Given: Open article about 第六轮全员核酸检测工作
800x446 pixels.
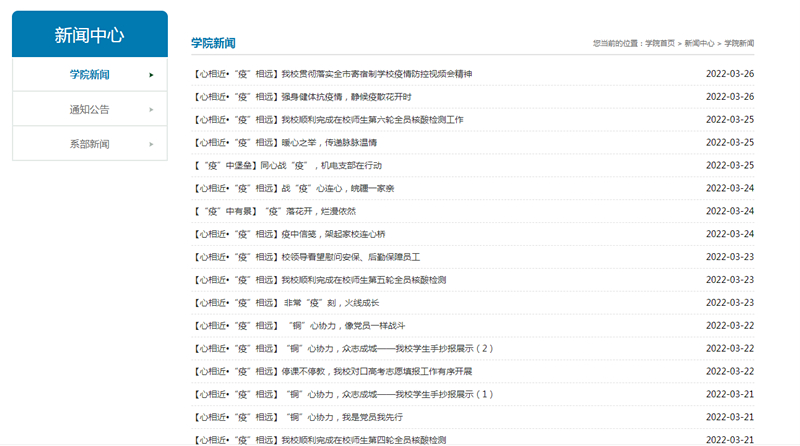Looking at the screenshot, I should (x=328, y=120).
